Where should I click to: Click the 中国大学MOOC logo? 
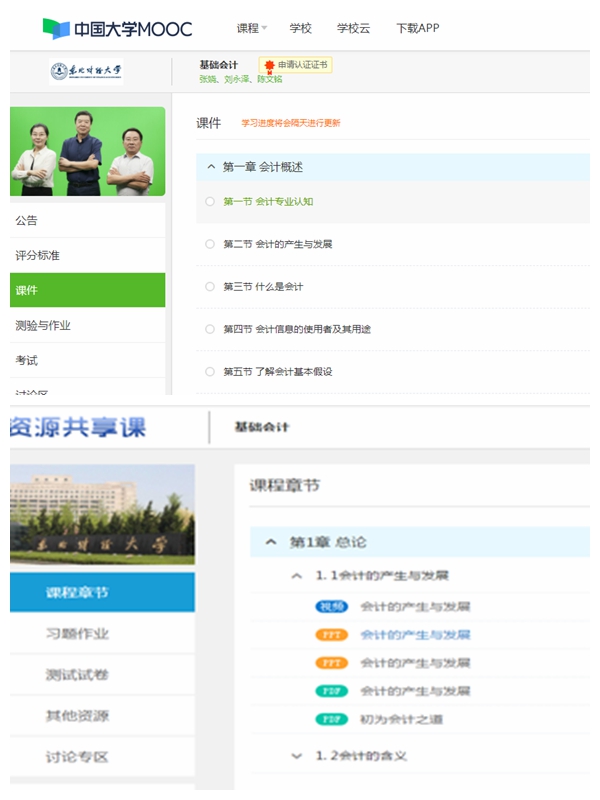pyautogui.click(x=117, y=28)
